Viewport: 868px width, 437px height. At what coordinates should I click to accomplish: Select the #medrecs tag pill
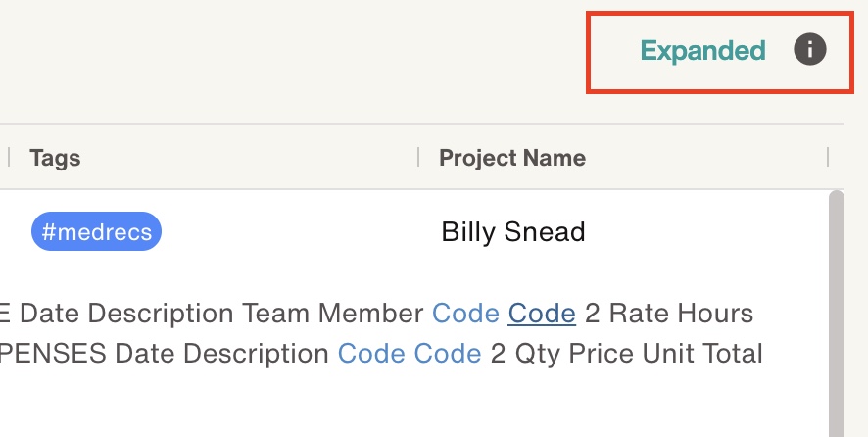(96, 232)
